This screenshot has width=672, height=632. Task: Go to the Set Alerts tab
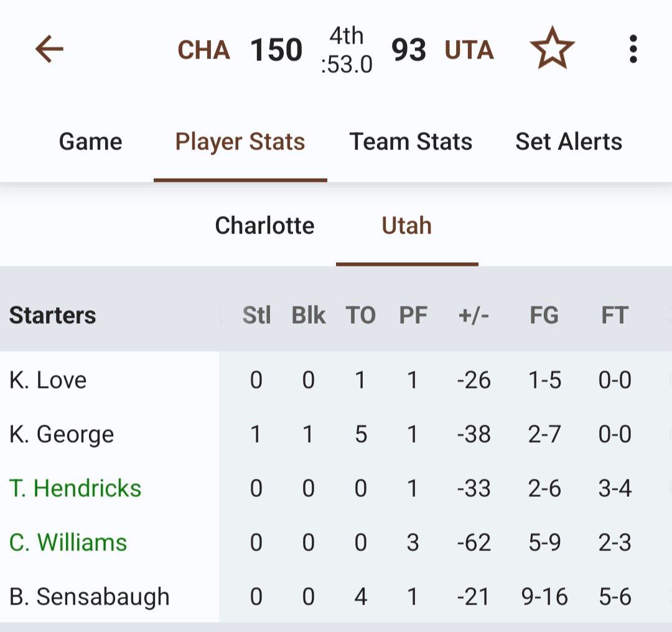(x=569, y=142)
